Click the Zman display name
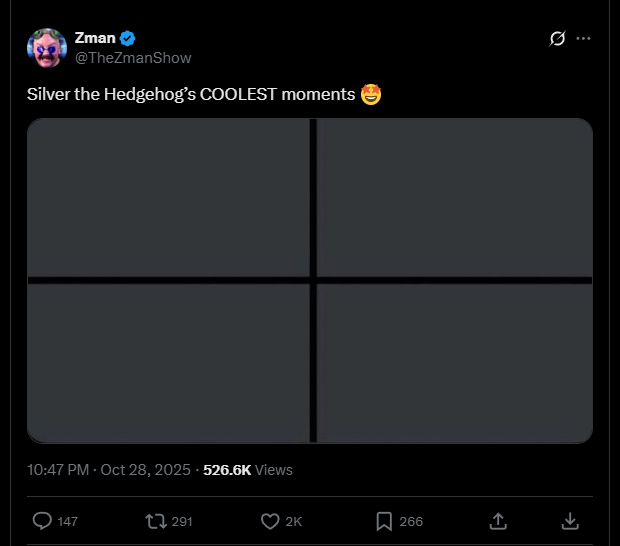Screen dimensions: 620x546 94,38
